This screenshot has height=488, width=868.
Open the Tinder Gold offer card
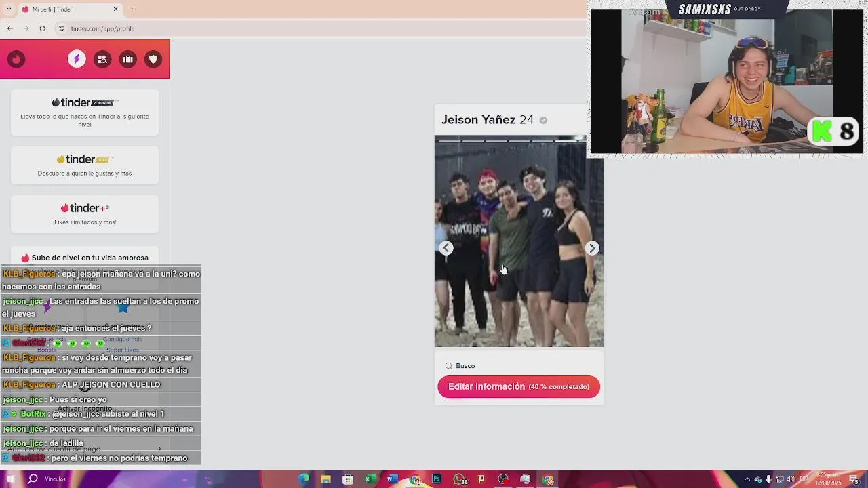point(85,165)
